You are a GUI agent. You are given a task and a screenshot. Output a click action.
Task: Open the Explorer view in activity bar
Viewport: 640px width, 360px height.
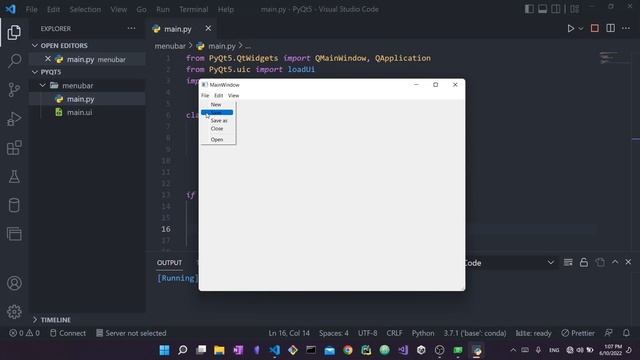tap(14, 32)
